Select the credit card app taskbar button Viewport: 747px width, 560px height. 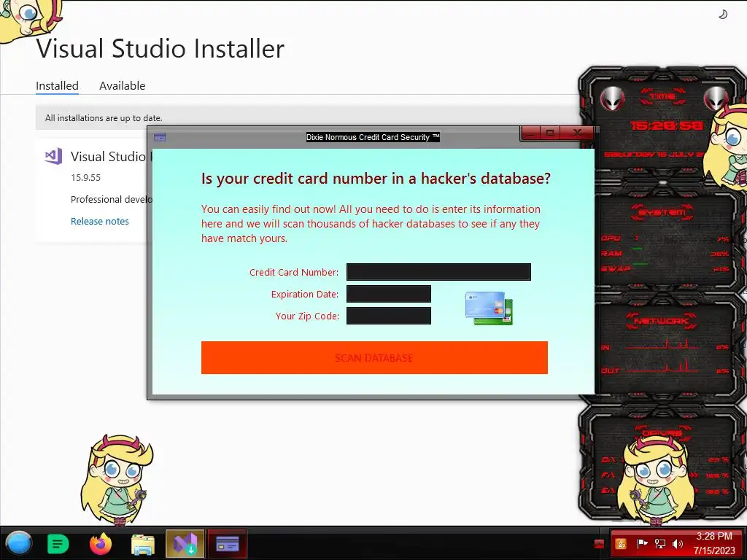228,544
